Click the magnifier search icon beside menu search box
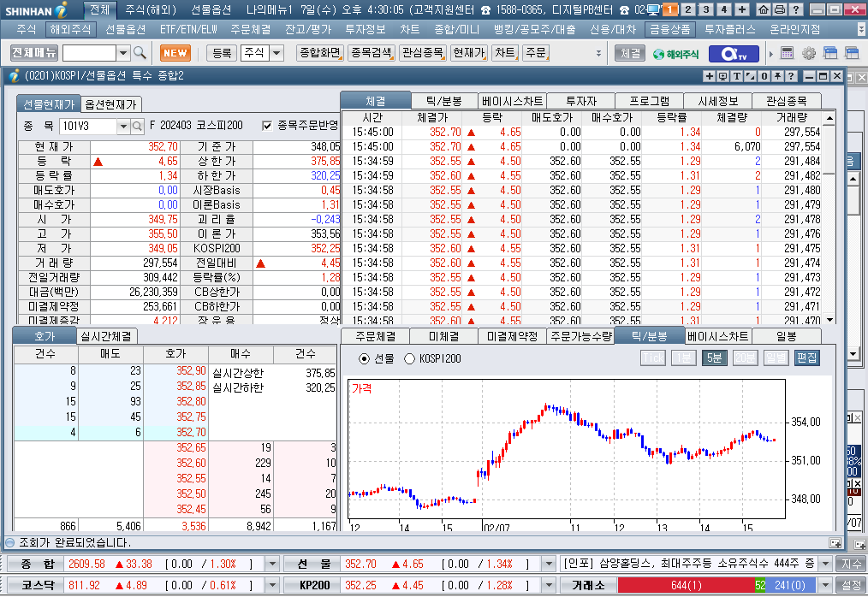This screenshot has height=597, width=868. (140, 53)
